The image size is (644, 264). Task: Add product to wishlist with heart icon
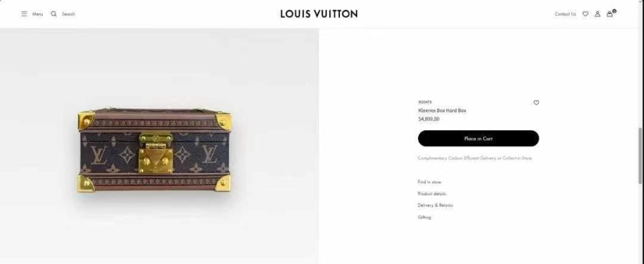coord(536,102)
